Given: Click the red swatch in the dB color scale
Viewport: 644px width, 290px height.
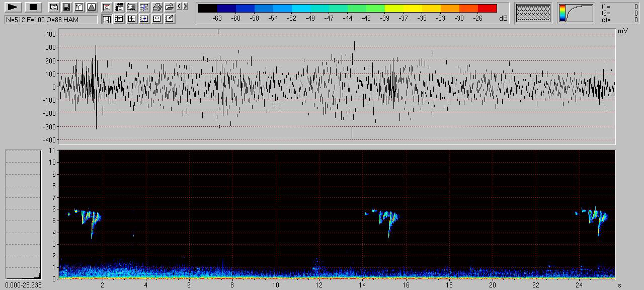Looking at the screenshot, I should click(x=487, y=8).
